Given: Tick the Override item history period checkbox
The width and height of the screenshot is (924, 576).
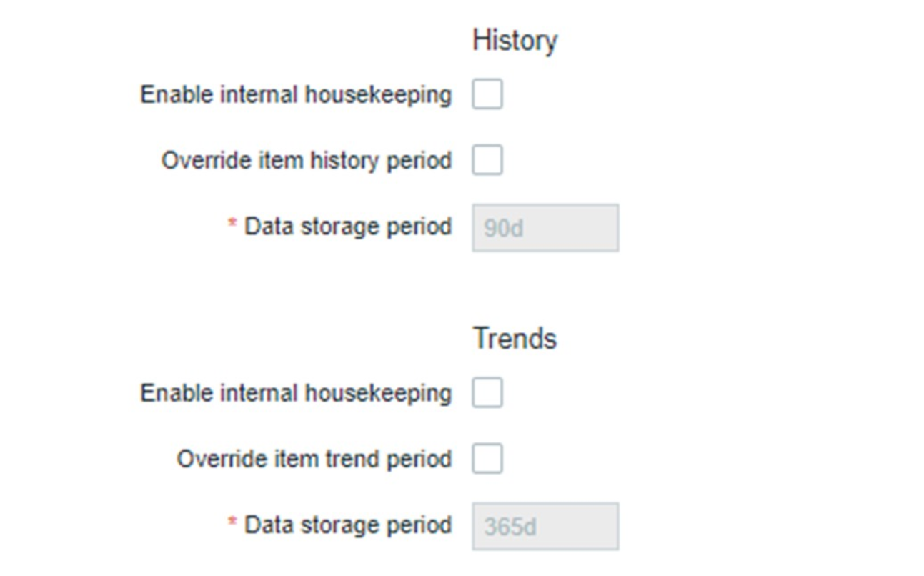Looking at the screenshot, I should 487,160.
